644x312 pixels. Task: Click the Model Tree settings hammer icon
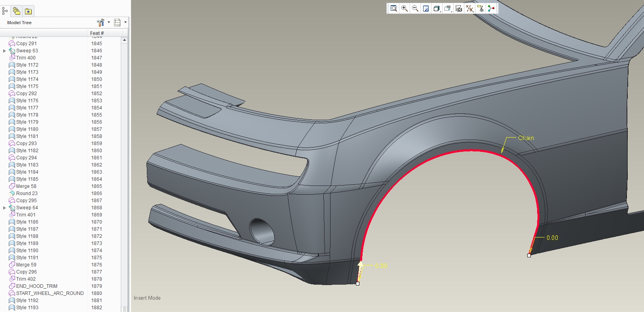[x=101, y=23]
